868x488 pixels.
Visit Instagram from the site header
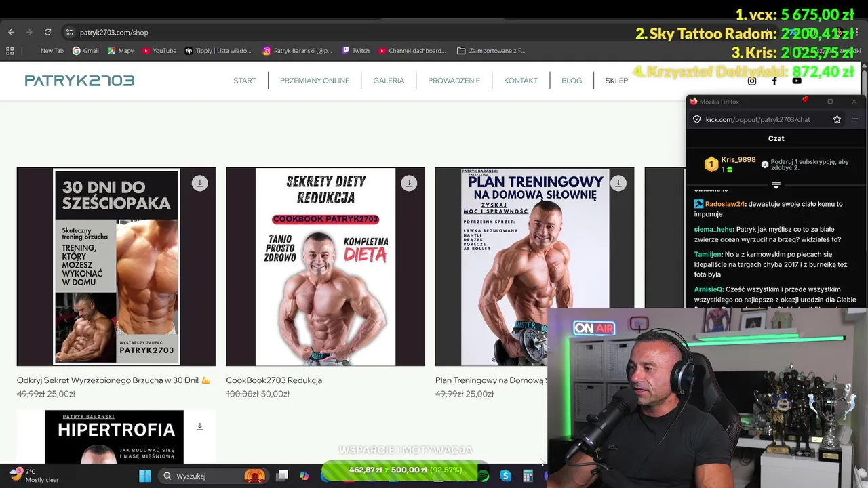coord(751,81)
